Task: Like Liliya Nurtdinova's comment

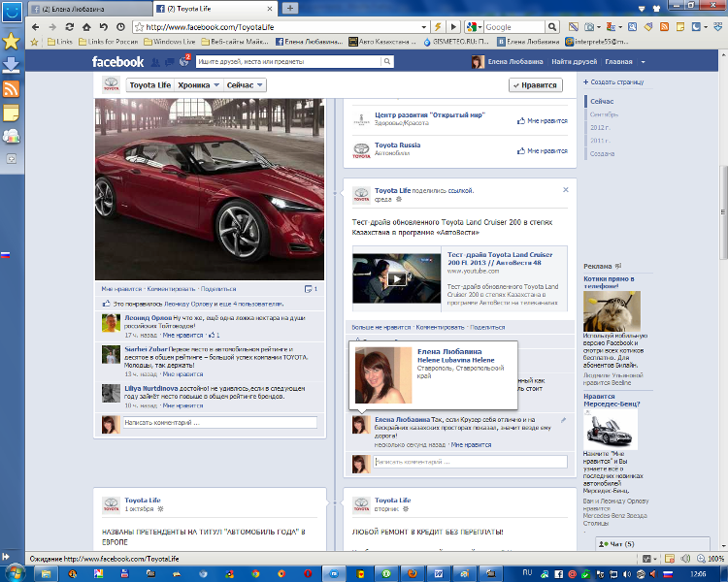Action: 182,405
